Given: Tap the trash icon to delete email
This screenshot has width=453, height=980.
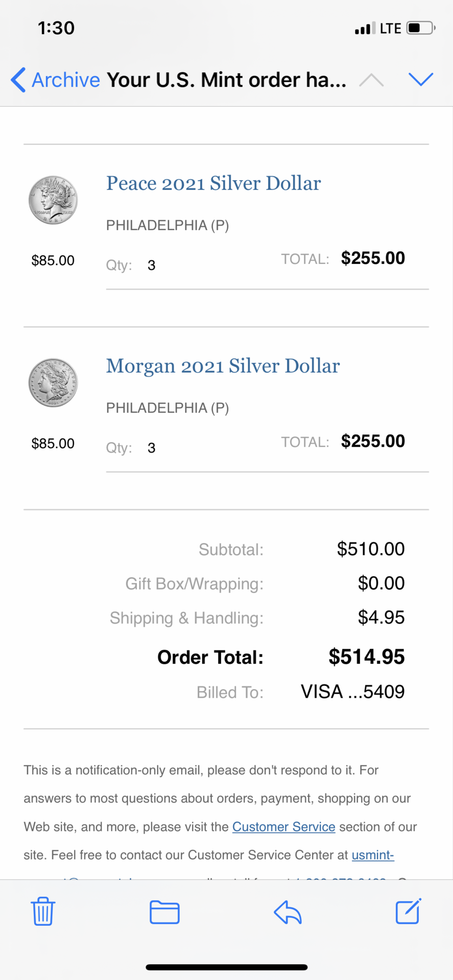Looking at the screenshot, I should [x=43, y=911].
